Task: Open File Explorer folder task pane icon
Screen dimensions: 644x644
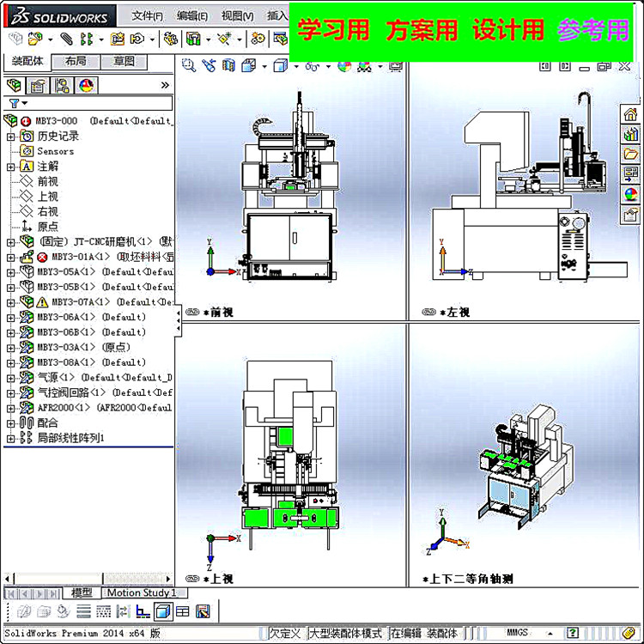Action: 630,154
